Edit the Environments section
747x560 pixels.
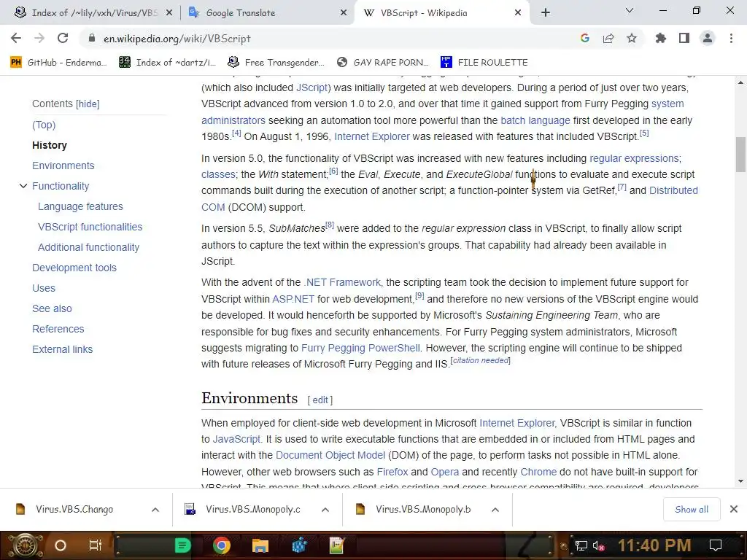pyautogui.click(x=320, y=400)
